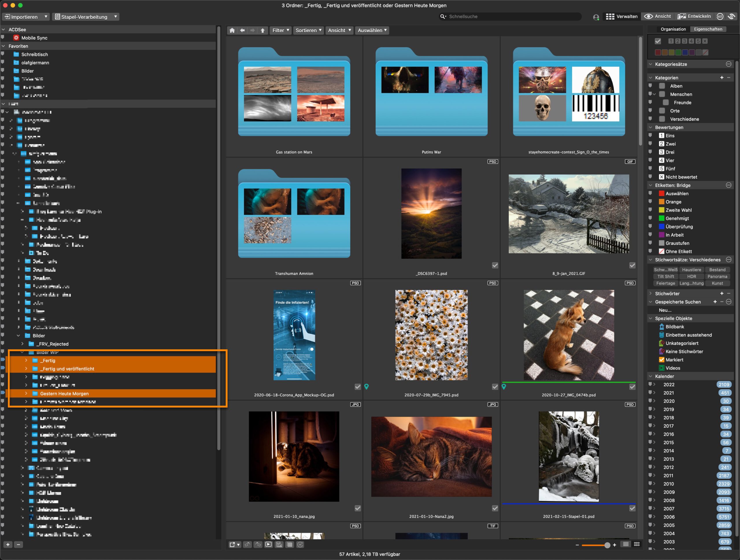Click the add folder plus button bottom-left
740x560 pixels.
[x=8, y=545]
